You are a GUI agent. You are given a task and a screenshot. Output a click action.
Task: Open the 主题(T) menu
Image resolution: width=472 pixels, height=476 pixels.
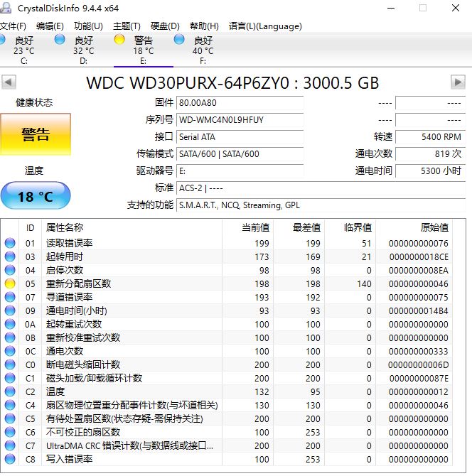coord(127,26)
